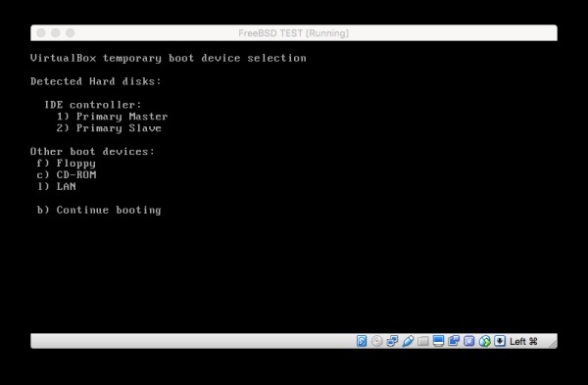Click the zoom button of the VM window
Image resolution: width=588 pixels, height=385 pixels.
71,33
